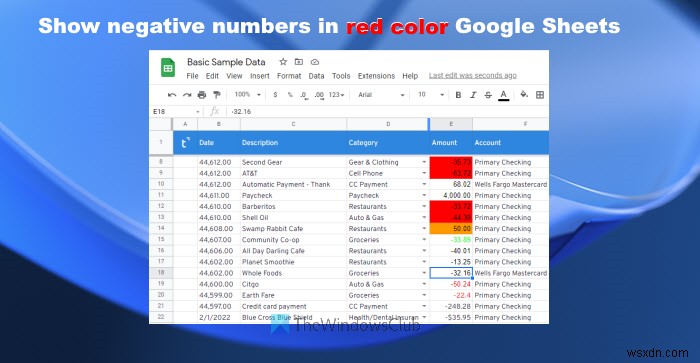
Task: Select the -248.28 amount cell
Action: click(451, 306)
